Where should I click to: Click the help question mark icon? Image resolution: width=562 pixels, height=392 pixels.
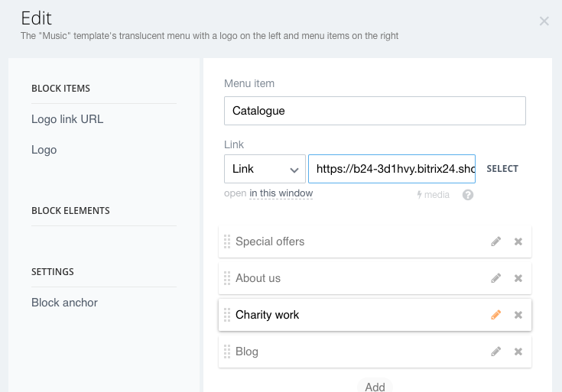(468, 195)
